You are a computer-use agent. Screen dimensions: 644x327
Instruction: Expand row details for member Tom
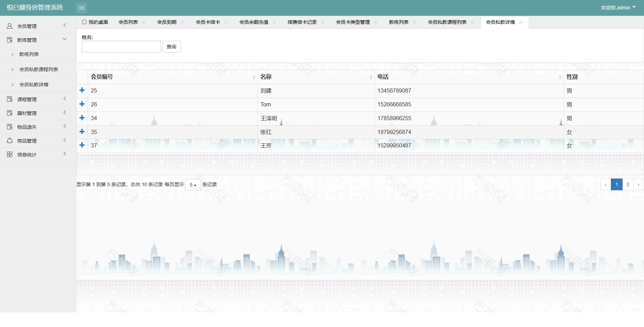click(82, 104)
